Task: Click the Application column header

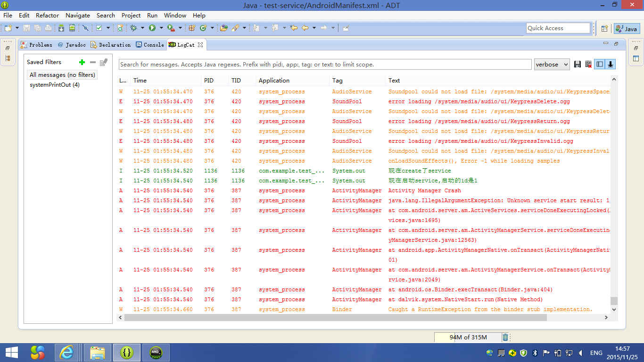Action: coord(293,81)
